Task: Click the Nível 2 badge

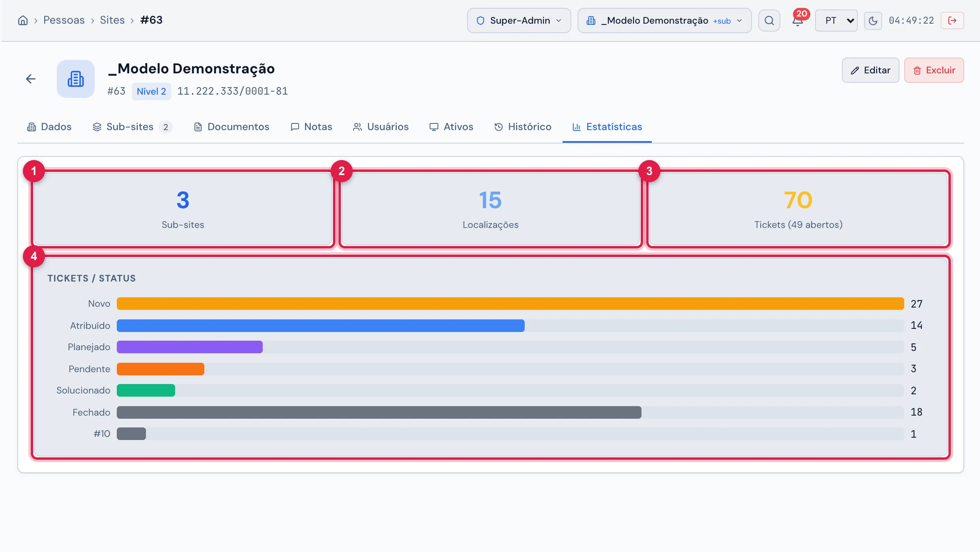Action: click(x=151, y=91)
